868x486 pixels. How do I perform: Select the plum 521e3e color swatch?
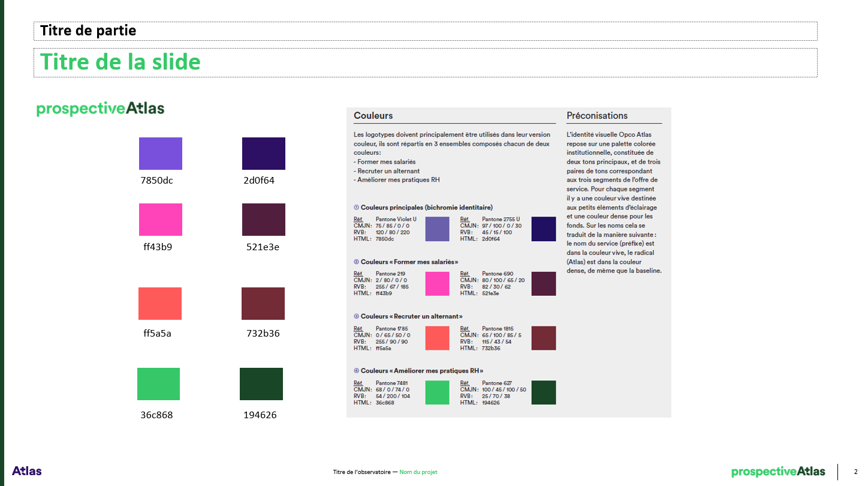(263, 220)
